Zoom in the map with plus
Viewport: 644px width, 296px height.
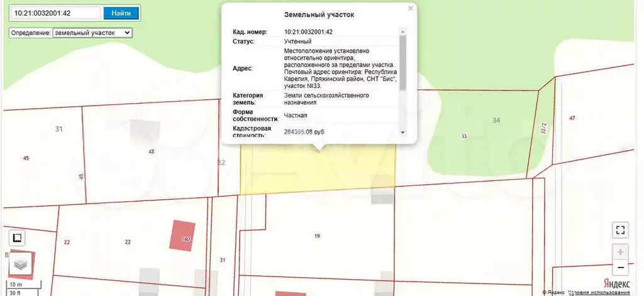tap(620, 252)
